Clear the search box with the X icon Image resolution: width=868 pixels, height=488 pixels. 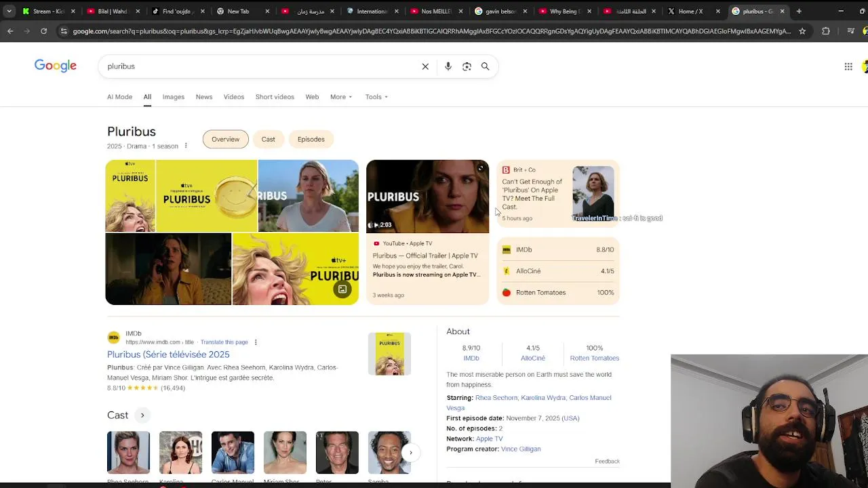pyautogui.click(x=425, y=66)
